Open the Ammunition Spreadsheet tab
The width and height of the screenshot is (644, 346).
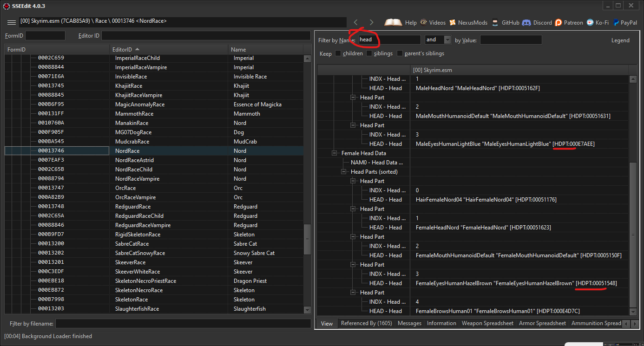coord(596,323)
